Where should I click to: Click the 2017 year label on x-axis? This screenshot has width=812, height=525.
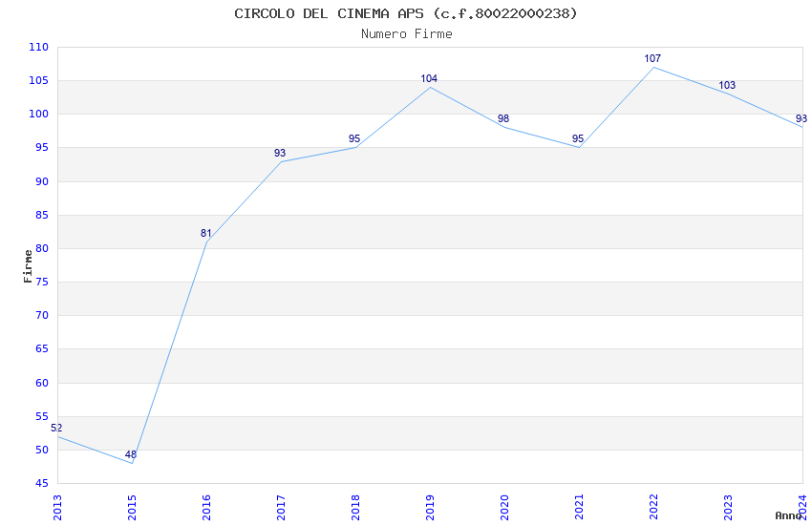click(x=281, y=508)
